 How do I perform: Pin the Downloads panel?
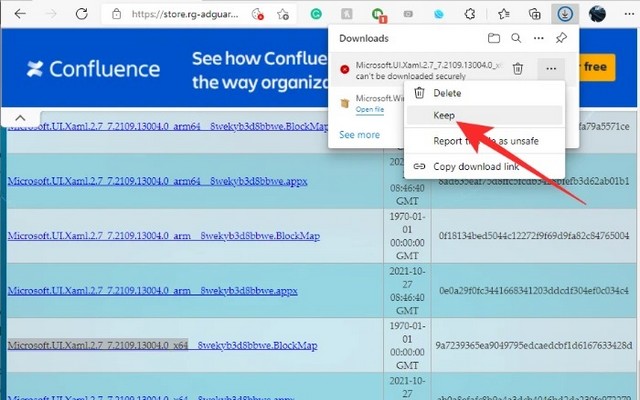[x=561, y=38]
